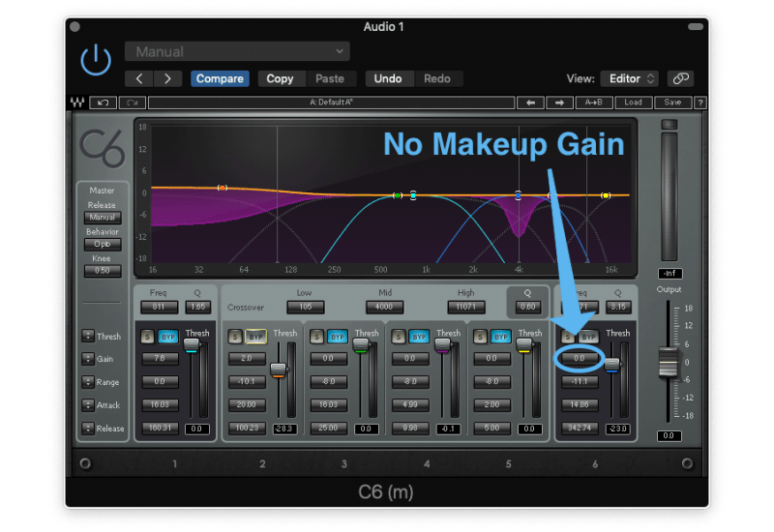Image resolution: width=774 pixels, height=532 pixels.
Task: Select the yellow high band node on graph
Action: click(606, 195)
